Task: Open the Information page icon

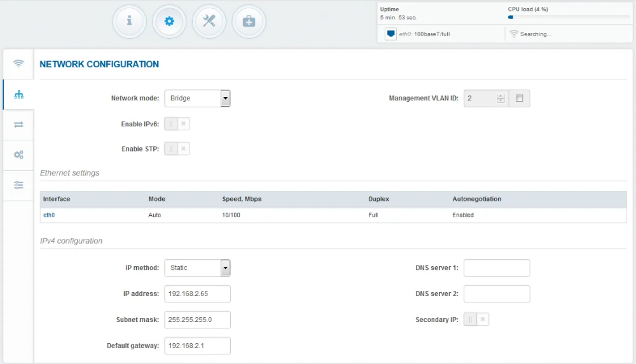Action: tap(129, 21)
